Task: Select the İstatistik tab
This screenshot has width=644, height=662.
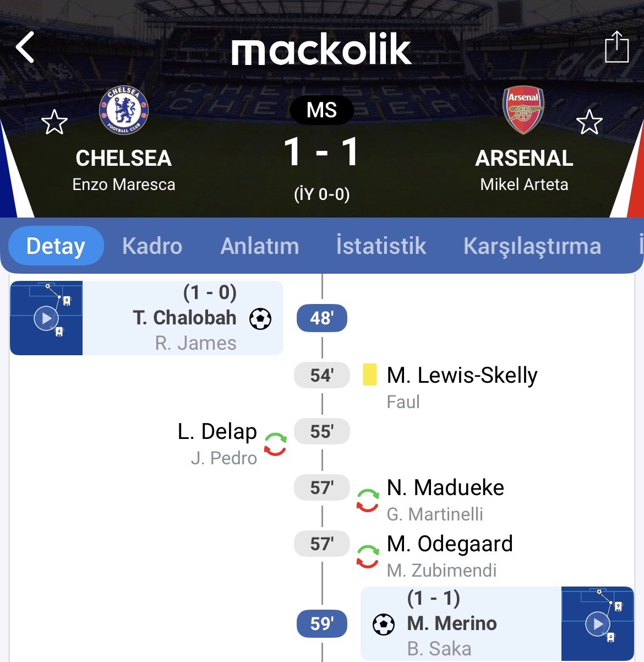Action: coord(381,246)
